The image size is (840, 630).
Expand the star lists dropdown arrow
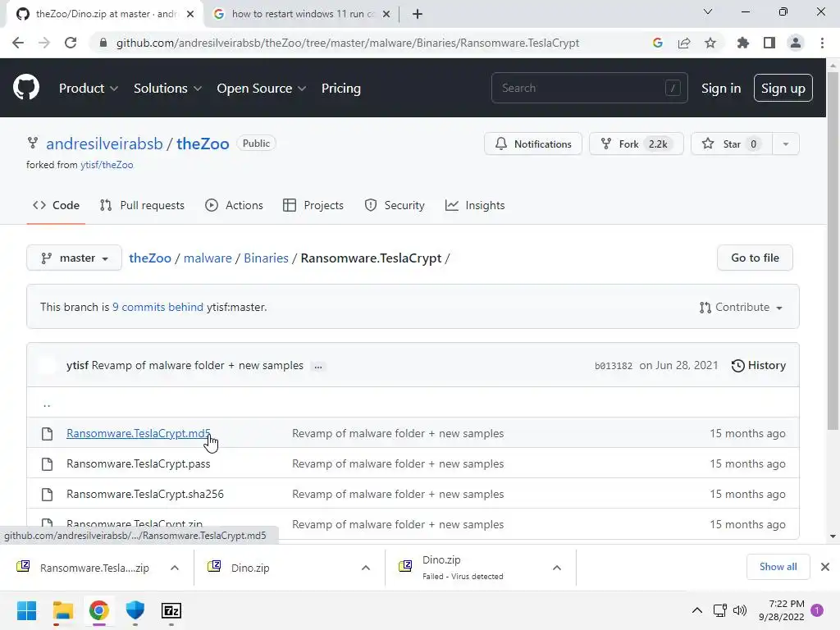[x=786, y=144]
